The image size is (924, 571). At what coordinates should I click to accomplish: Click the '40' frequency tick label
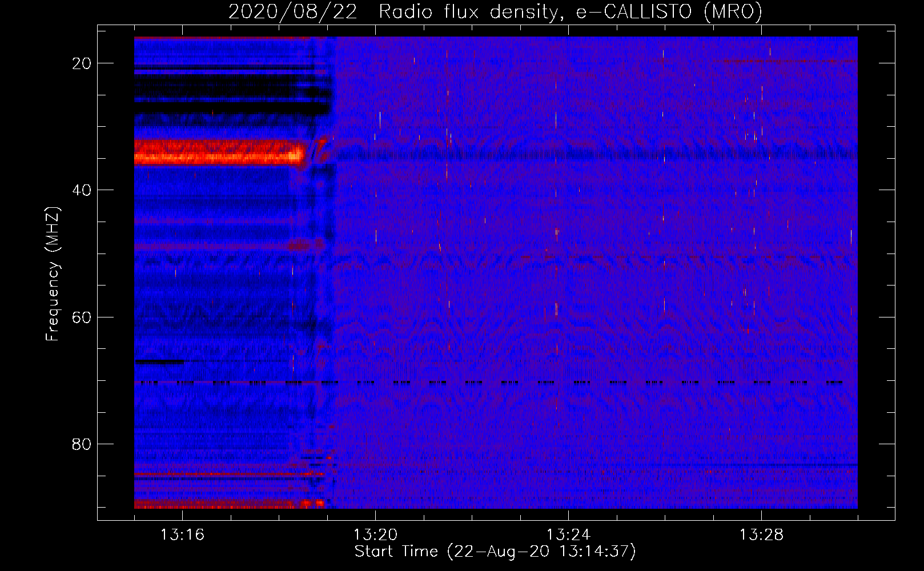pyautogui.click(x=82, y=190)
